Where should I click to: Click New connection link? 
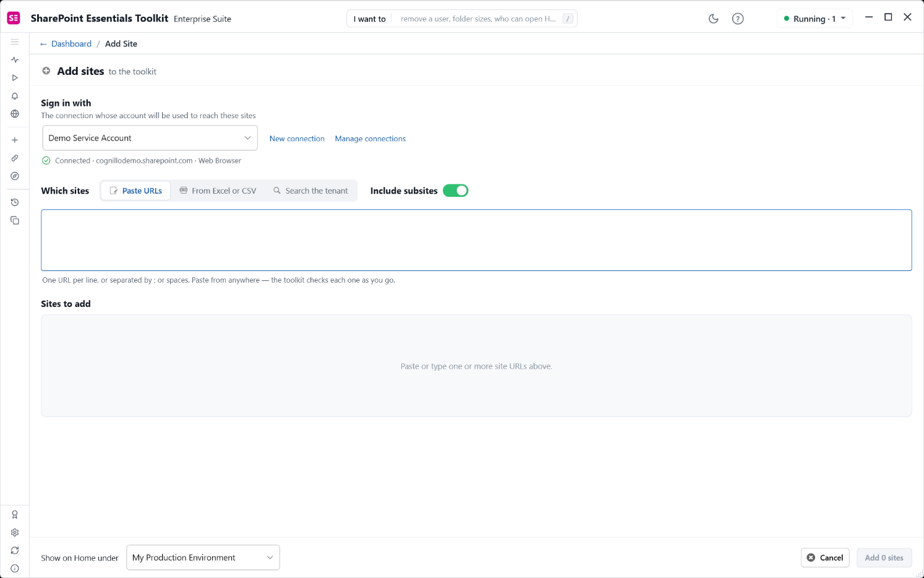[297, 139]
